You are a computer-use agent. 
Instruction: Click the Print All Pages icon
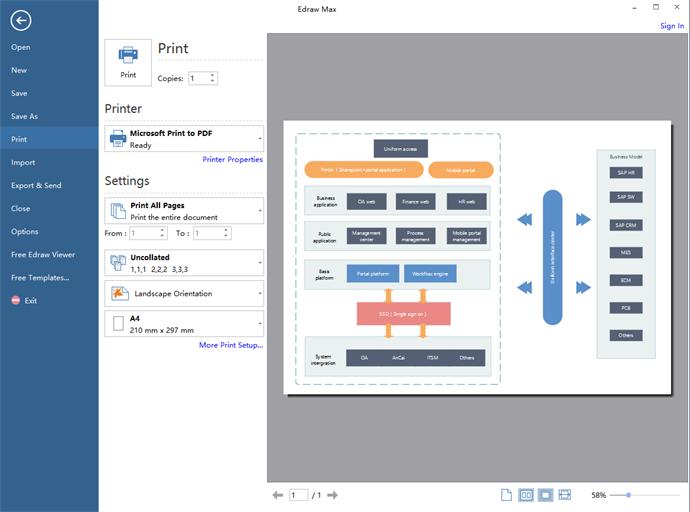(118, 211)
